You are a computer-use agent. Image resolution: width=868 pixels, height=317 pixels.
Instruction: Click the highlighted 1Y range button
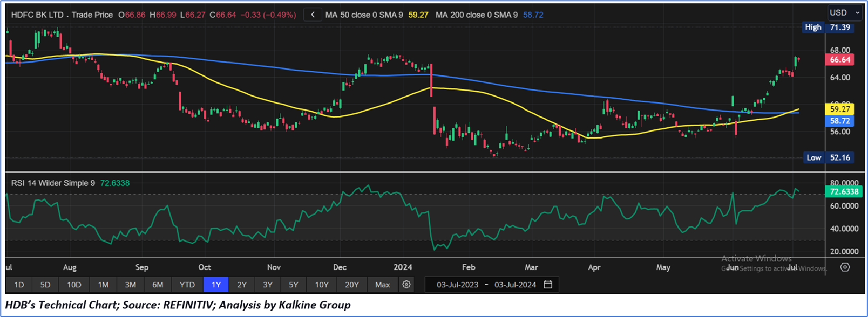tap(216, 285)
